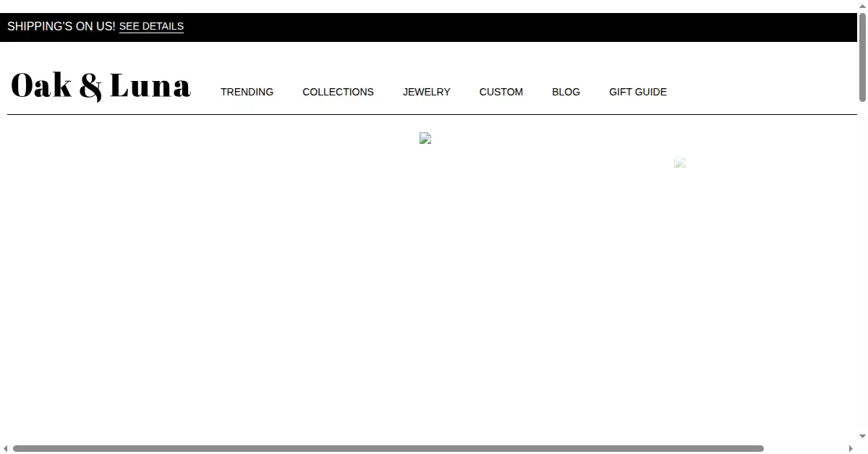Open the JEWELRY menu
Screen dimensions: 868x454
click(427, 92)
